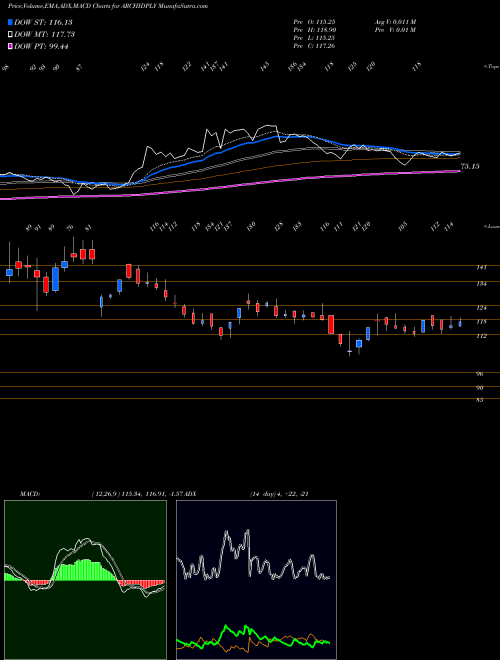Click the 'Pre C: 117.26' value
Image resolution: width=500 pixels, height=660 pixels.
click(314, 46)
